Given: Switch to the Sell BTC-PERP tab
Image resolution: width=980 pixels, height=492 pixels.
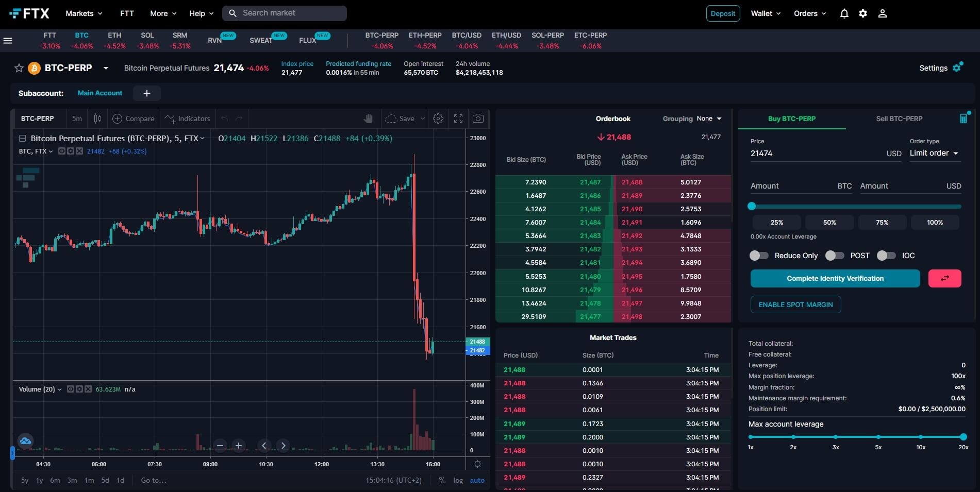Looking at the screenshot, I should (x=899, y=118).
